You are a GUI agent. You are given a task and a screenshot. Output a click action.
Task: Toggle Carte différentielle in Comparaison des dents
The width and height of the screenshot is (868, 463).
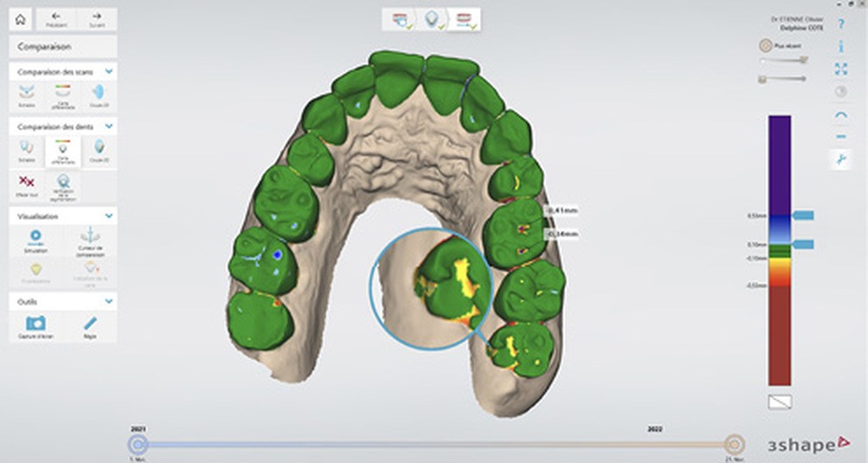coord(63,149)
